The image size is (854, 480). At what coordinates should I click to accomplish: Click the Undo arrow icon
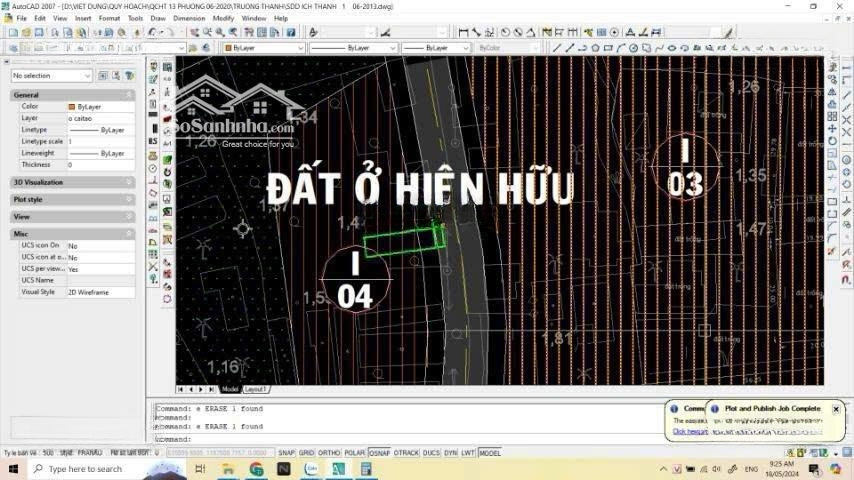tap(152, 33)
